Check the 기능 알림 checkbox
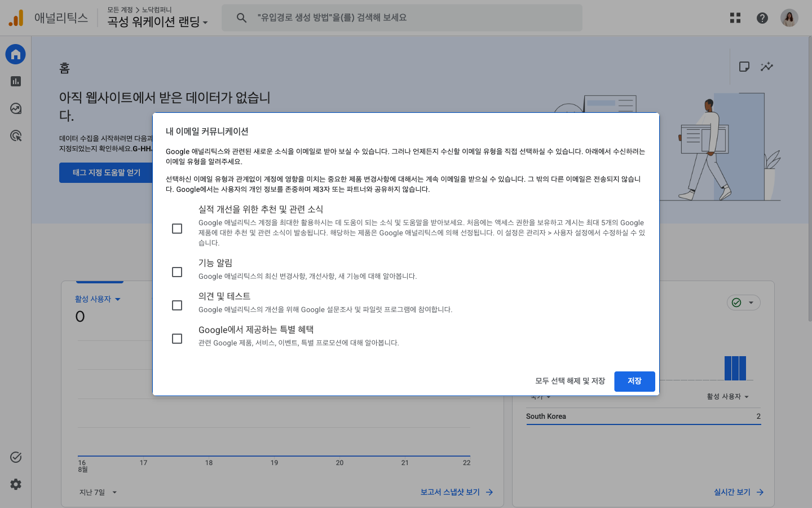The width and height of the screenshot is (812, 508). [177, 272]
